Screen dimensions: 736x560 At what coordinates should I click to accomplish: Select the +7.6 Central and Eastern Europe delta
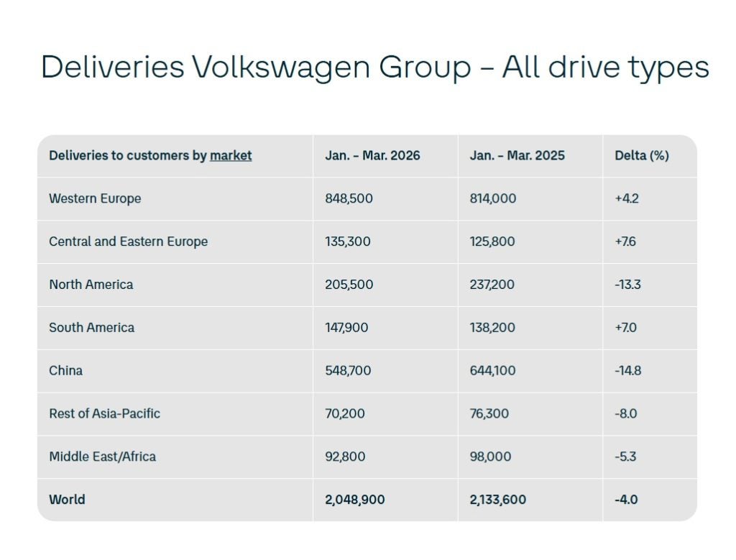point(625,242)
